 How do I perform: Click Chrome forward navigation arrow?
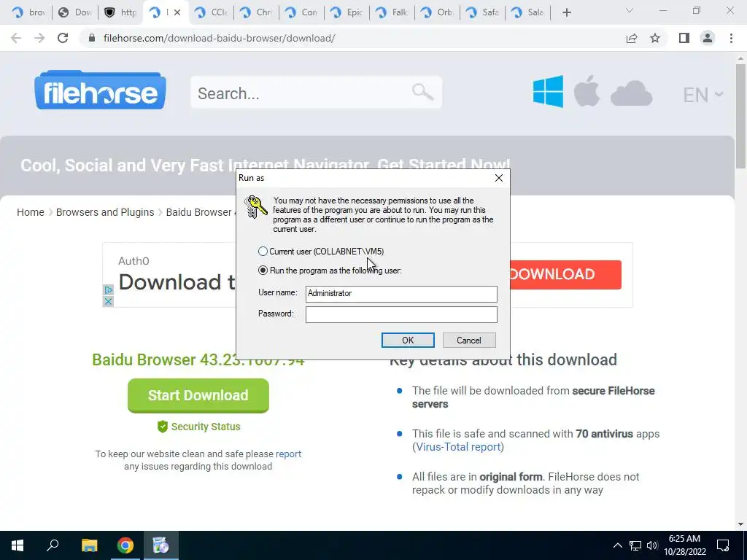tap(39, 38)
